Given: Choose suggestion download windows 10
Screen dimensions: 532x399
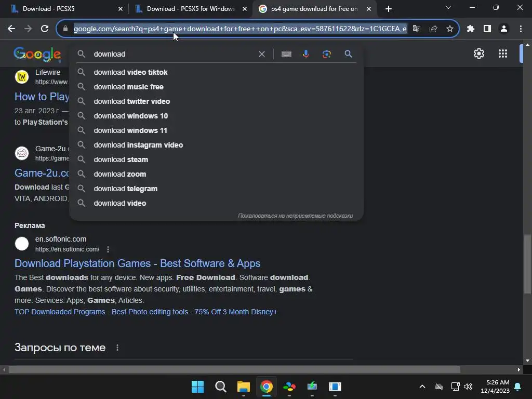Looking at the screenshot, I should click(x=217, y=116).
